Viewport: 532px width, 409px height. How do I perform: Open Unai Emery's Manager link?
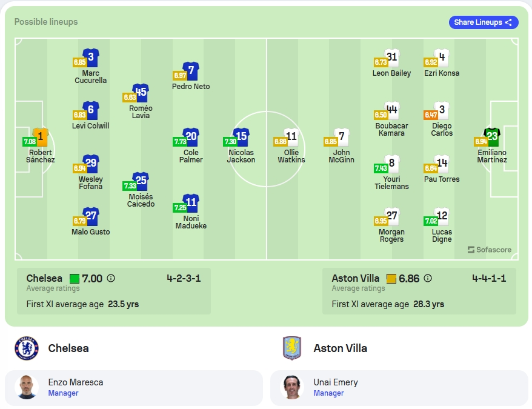[328, 393]
